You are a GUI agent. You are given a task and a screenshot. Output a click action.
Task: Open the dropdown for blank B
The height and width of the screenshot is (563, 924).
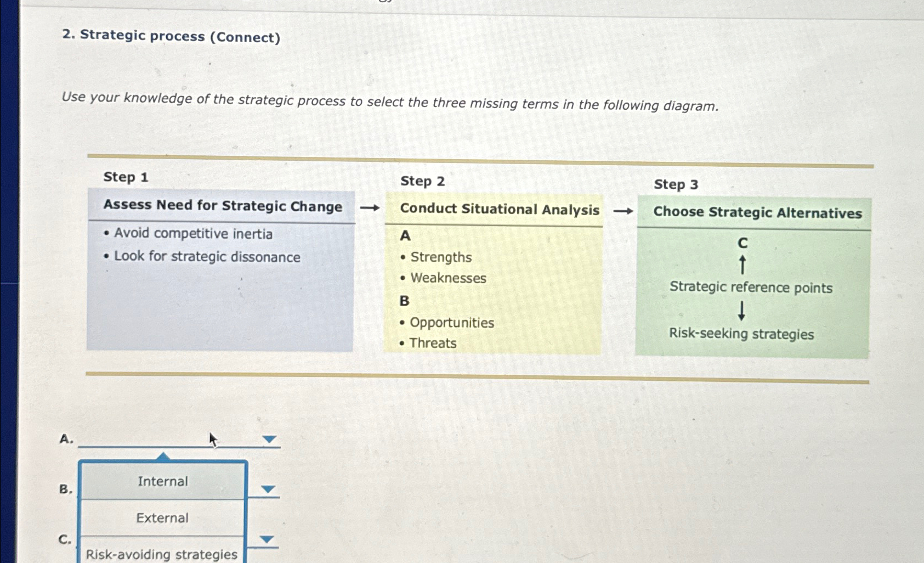coord(268,489)
